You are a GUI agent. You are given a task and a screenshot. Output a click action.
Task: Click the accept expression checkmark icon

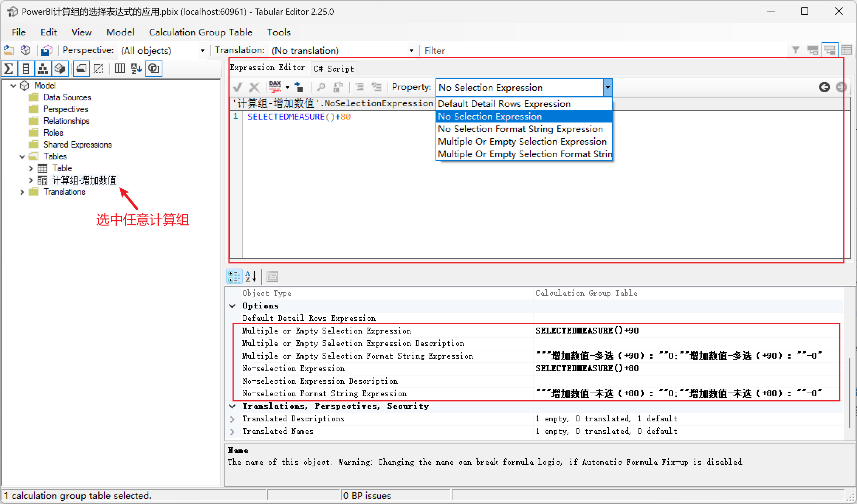238,87
